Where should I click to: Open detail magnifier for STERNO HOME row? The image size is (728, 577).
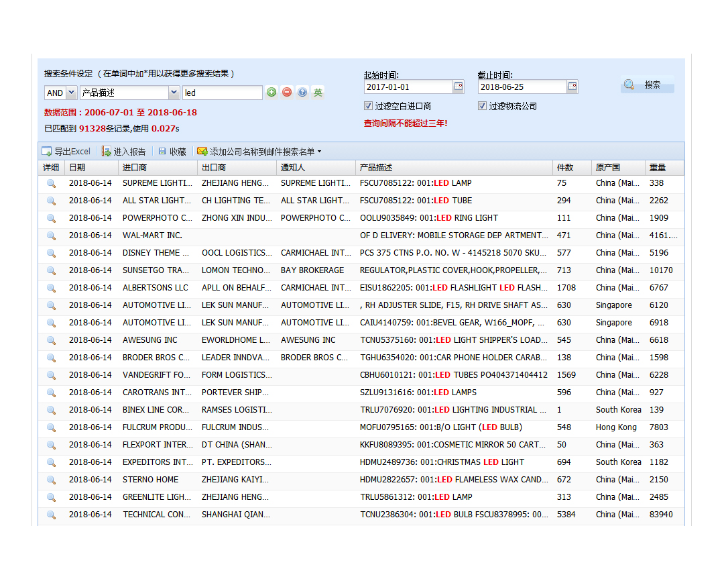pos(51,480)
